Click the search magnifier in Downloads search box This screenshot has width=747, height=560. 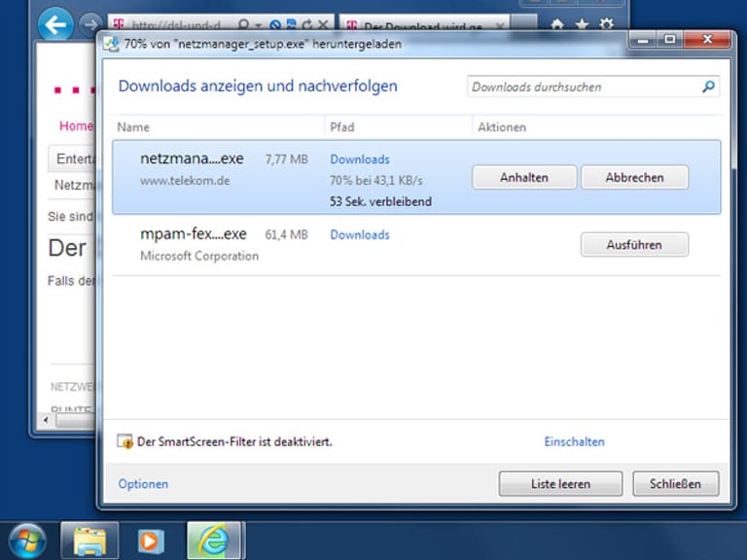[x=708, y=87]
